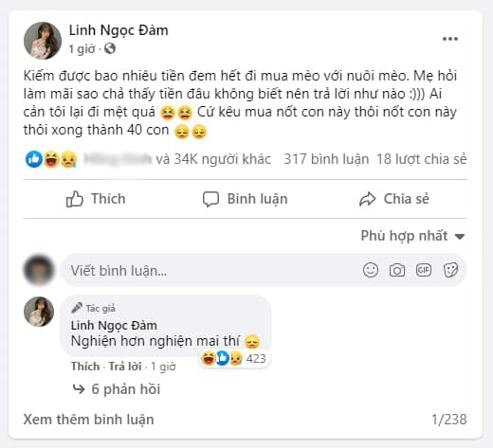Attach a photo with the camera icon
The height and width of the screenshot is (448, 493).
coord(397,270)
